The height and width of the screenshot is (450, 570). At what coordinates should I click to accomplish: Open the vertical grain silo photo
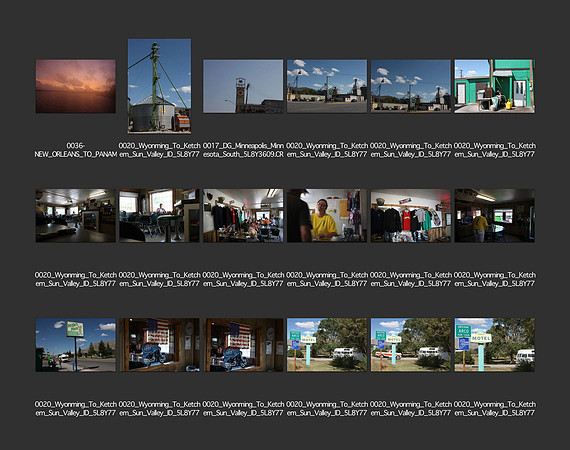[159, 86]
